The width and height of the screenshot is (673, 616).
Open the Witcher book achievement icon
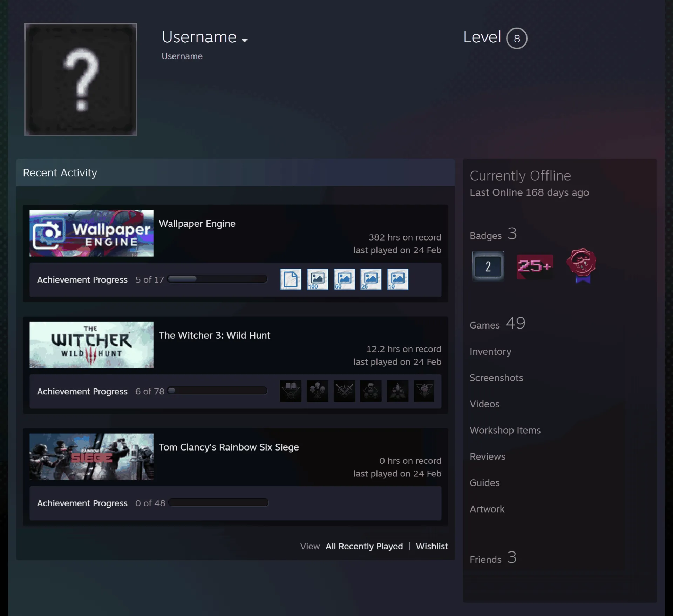tap(291, 391)
